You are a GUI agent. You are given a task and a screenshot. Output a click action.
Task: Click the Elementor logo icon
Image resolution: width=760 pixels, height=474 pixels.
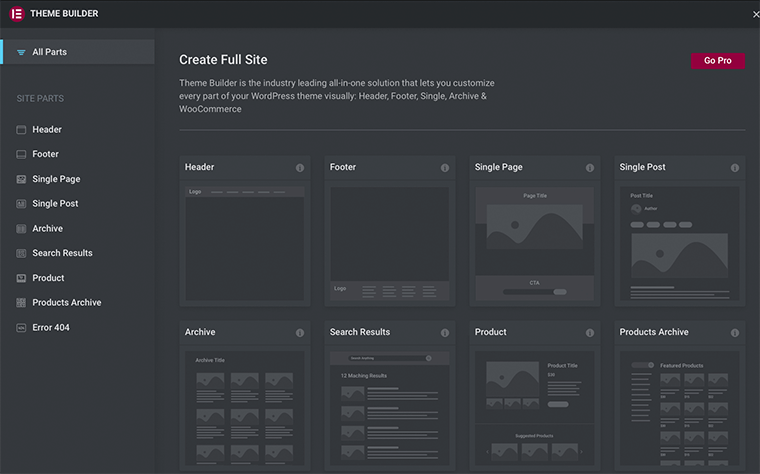tap(17, 14)
